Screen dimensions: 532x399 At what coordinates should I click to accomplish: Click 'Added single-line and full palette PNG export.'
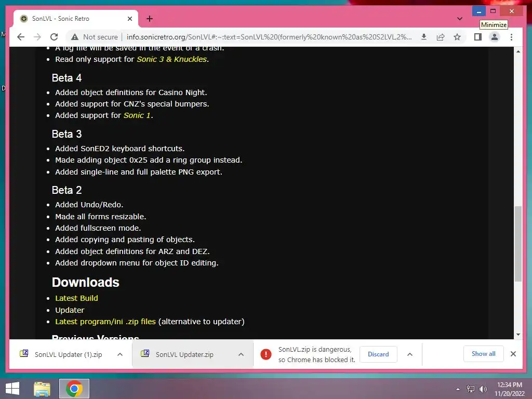tap(139, 172)
